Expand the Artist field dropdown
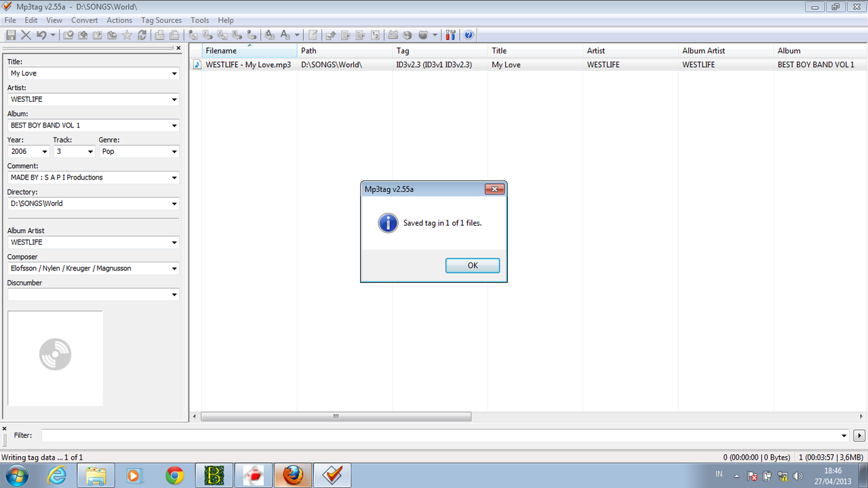Viewport: 868px width, 488px height. pos(174,100)
